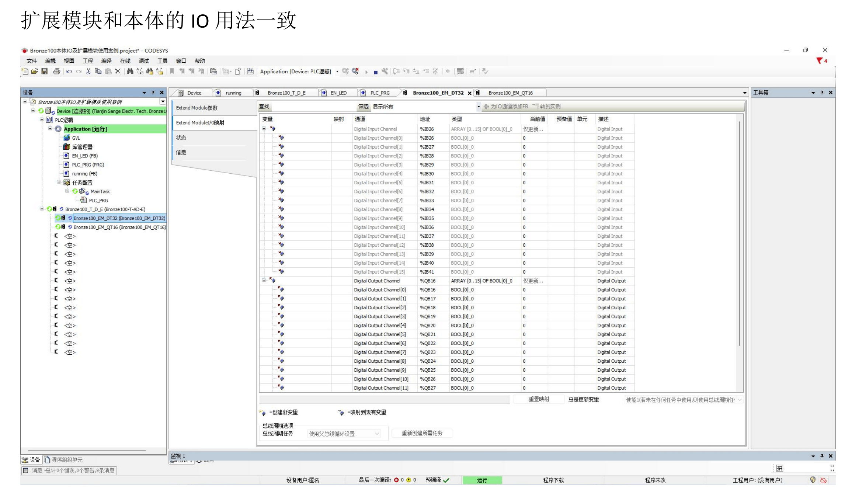Open Find with the binoculars icon
This screenshot has height=504, width=845.
click(x=130, y=72)
